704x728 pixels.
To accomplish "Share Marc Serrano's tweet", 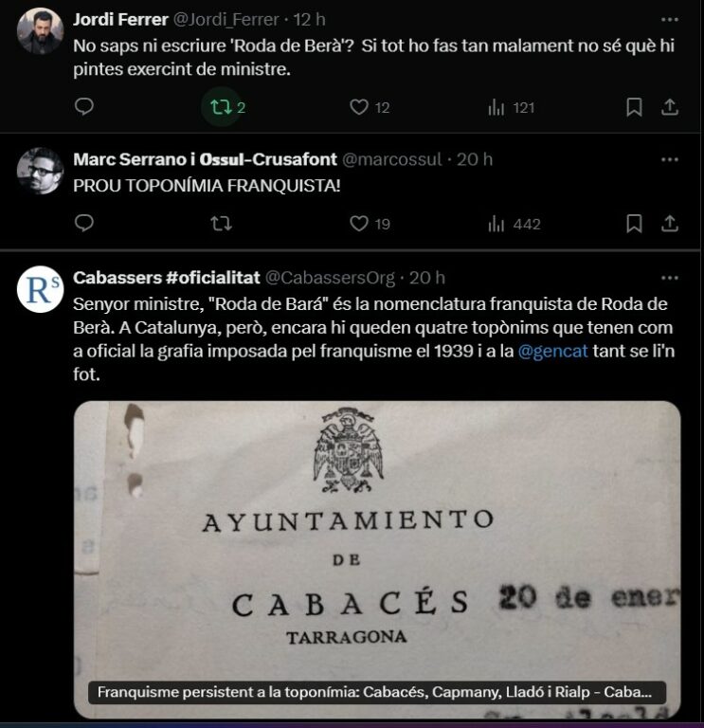I will [670, 224].
